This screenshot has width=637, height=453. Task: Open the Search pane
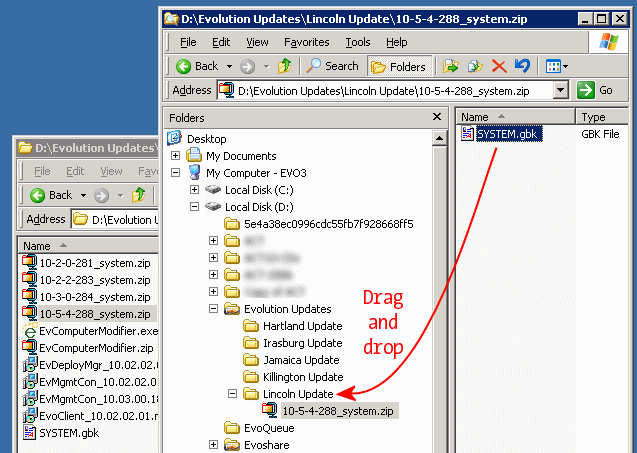pos(333,66)
